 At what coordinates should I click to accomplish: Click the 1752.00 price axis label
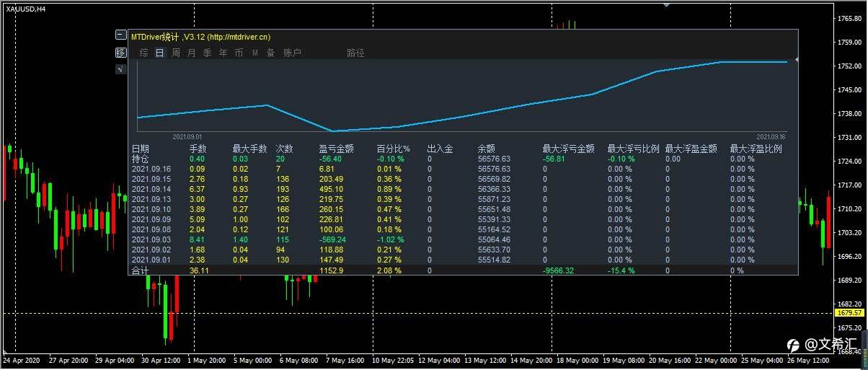tap(850, 66)
